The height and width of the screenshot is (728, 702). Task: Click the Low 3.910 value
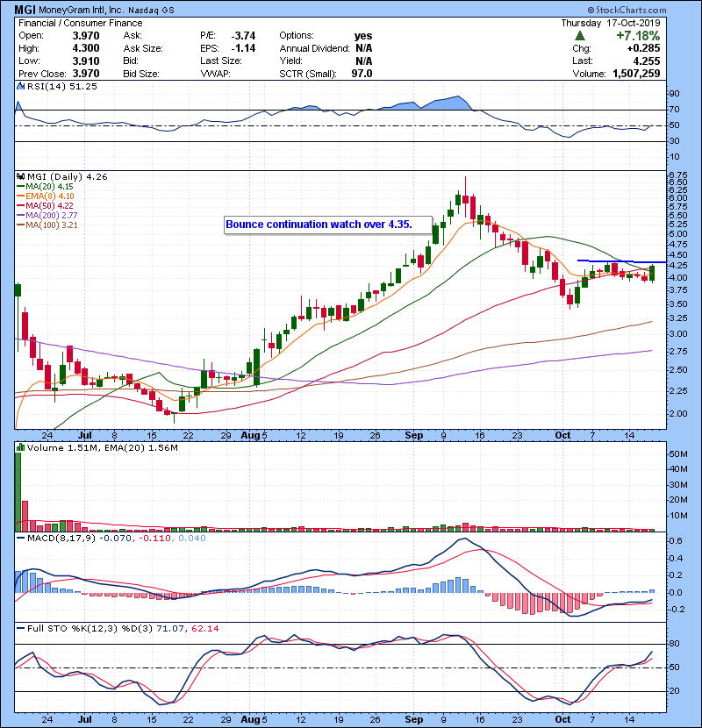86,61
